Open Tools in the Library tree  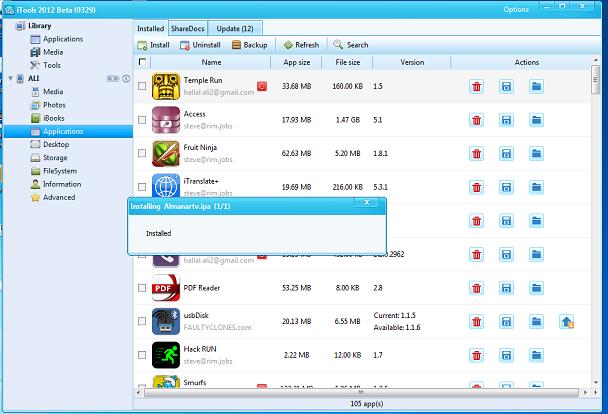click(x=46, y=66)
